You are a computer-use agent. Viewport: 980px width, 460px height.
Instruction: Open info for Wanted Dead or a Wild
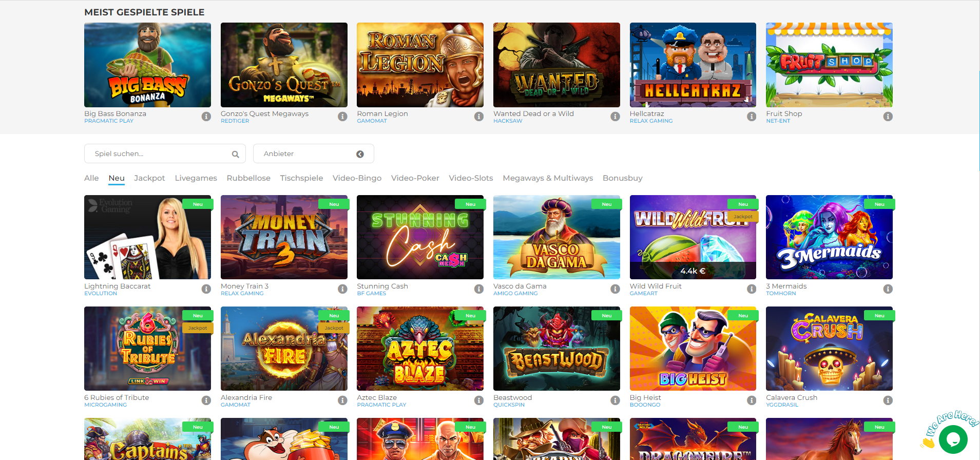click(x=615, y=117)
